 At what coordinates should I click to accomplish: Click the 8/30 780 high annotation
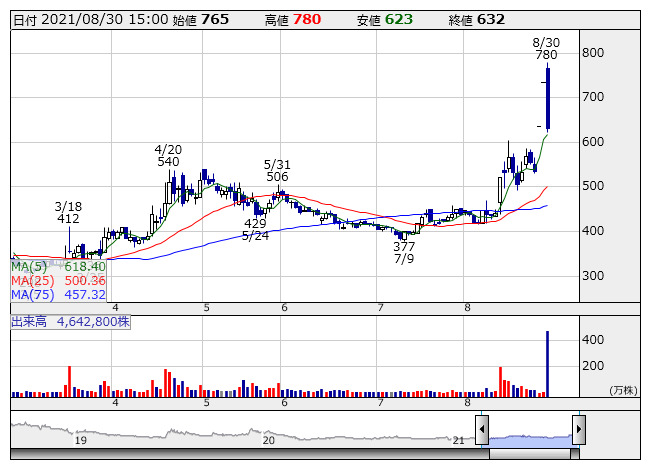(x=546, y=48)
